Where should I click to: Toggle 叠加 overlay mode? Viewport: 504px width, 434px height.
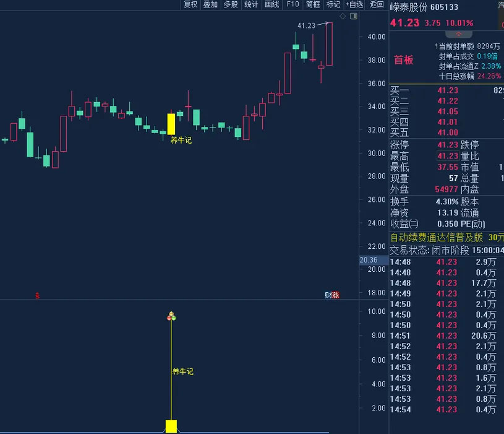pyautogui.click(x=210, y=4)
